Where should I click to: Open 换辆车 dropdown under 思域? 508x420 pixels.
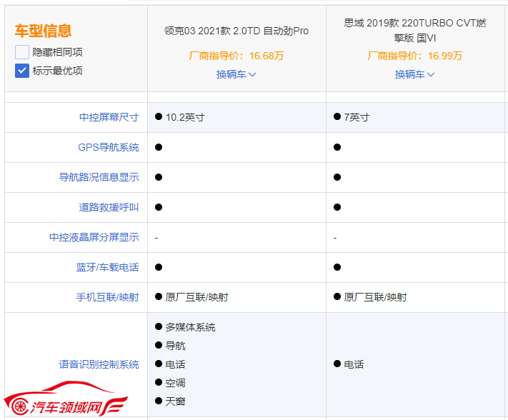click(414, 74)
